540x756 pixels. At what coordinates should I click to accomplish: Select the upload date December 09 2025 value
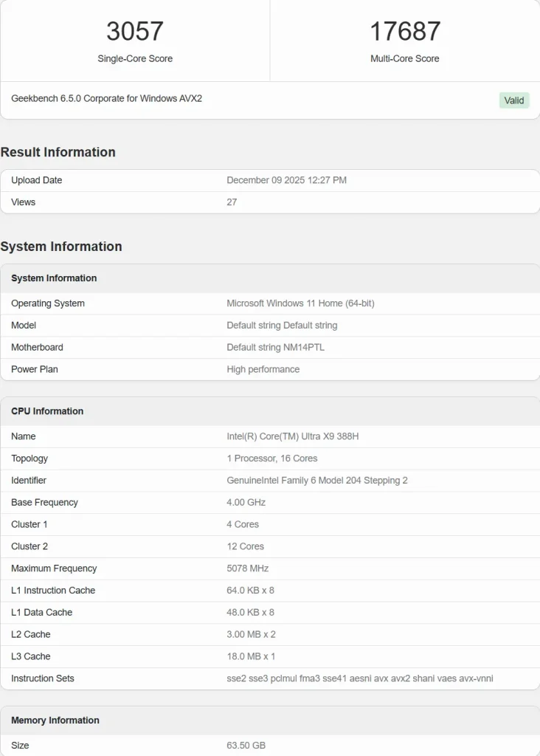(286, 180)
